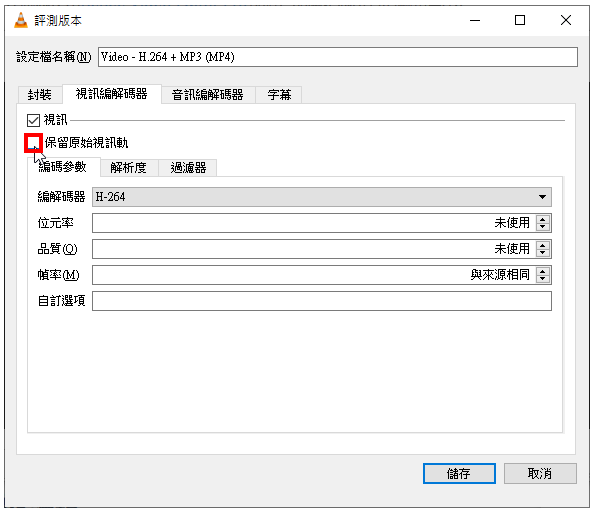Image resolution: width=598 pixels, height=514 pixels.
Task: Switch to the 解析度 sub-tab
Action: click(129, 168)
